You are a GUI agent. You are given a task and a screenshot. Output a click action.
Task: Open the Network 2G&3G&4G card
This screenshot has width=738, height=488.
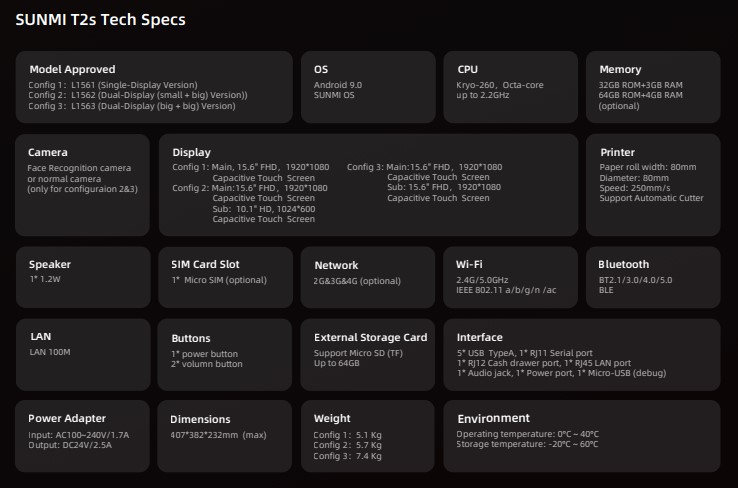[368, 277]
